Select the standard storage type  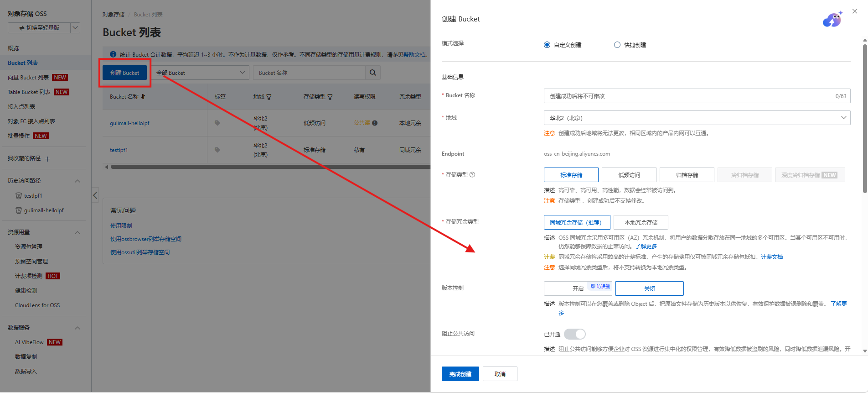click(x=571, y=175)
